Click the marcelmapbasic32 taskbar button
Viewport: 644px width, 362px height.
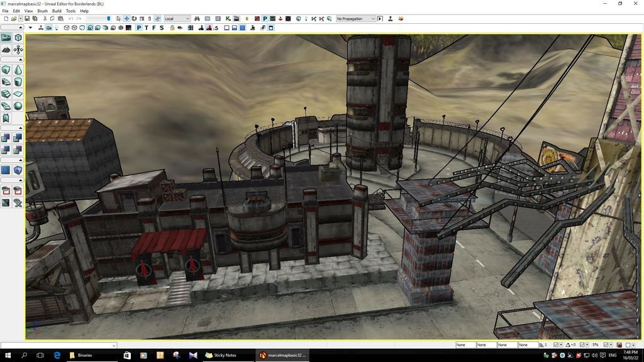pos(282,355)
